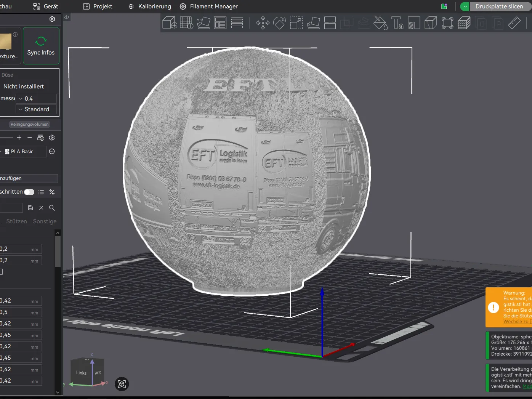Click the compare presets icon beside the toggle
This screenshot has width=532, height=399.
click(52, 192)
